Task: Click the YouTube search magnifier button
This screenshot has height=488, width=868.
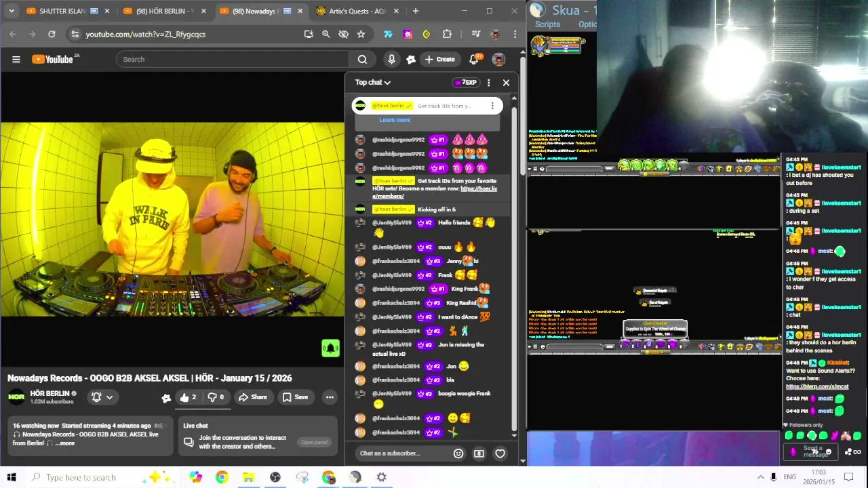Action: (362, 59)
